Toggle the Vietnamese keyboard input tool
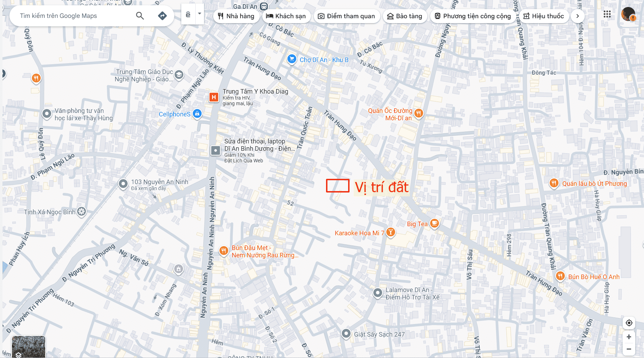The height and width of the screenshot is (358, 644). tap(188, 14)
